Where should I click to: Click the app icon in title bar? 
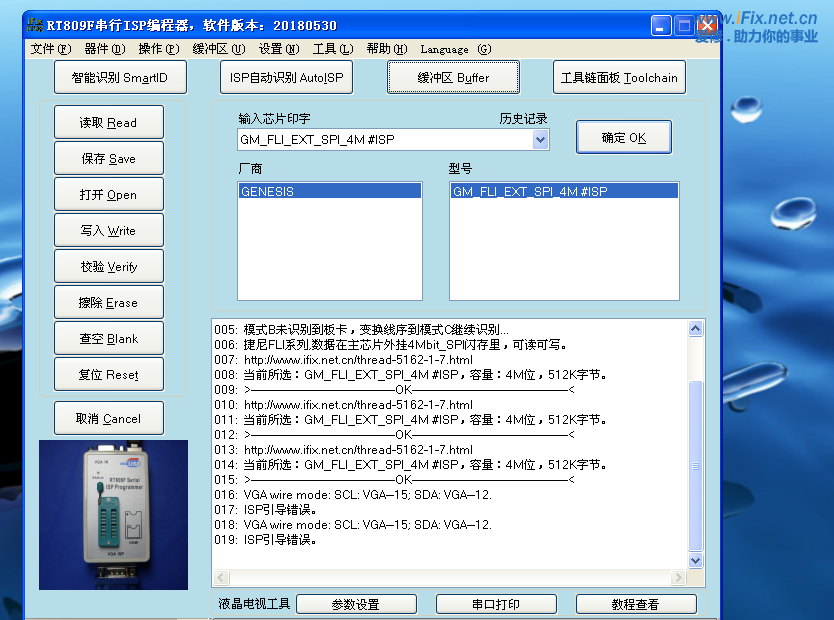click(35, 26)
